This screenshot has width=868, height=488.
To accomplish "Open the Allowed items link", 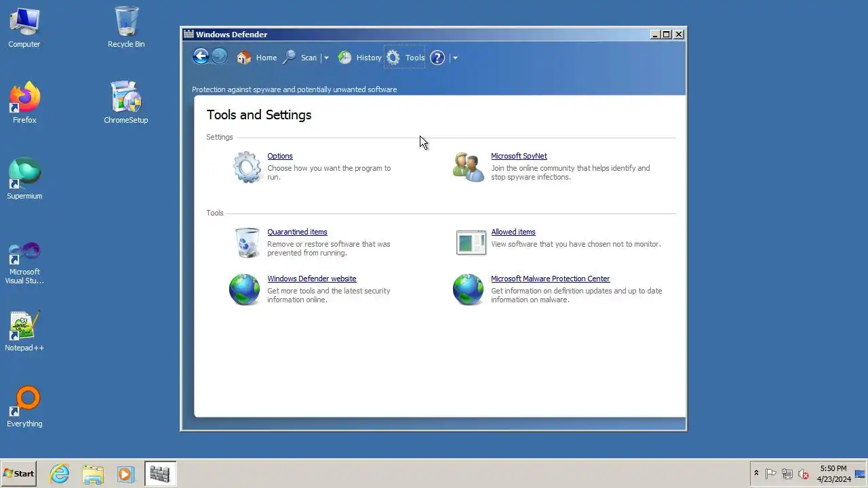I will [513, 232].
